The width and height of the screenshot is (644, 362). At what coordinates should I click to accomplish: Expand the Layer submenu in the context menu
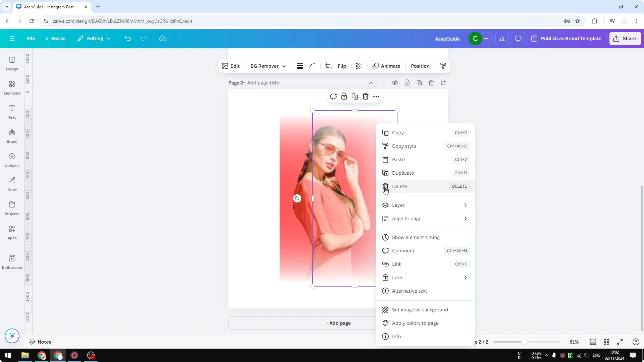click(x=425, y=205)
